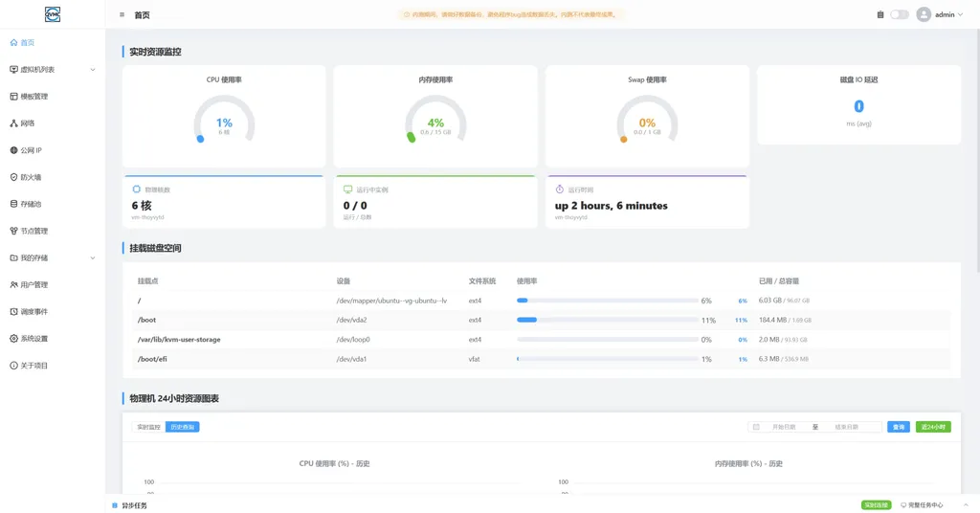Click the home icon in the sidebar
980x513 pixels.
[x=13, y=42]
